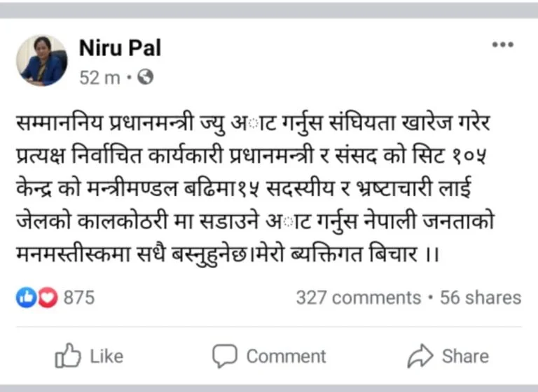
Task: View the 875 reactions count
Action: [78, 297]
